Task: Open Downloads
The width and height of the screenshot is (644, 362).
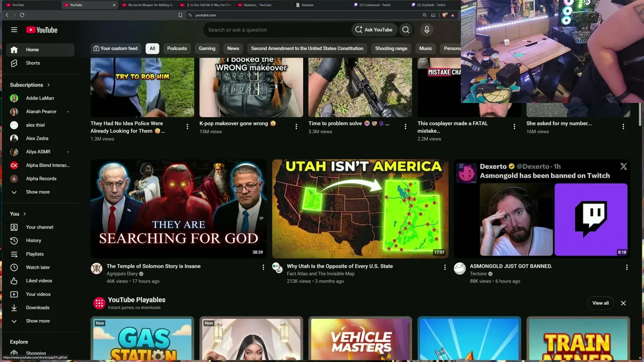Action: (x=40, y=308)
